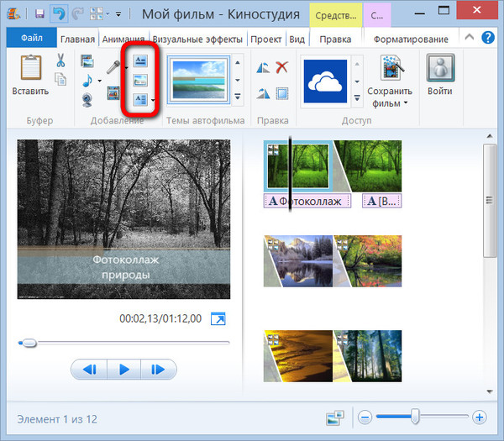Click the Войти sign-in button
This screenshot has height=441, width=504.
pos(439,76)
